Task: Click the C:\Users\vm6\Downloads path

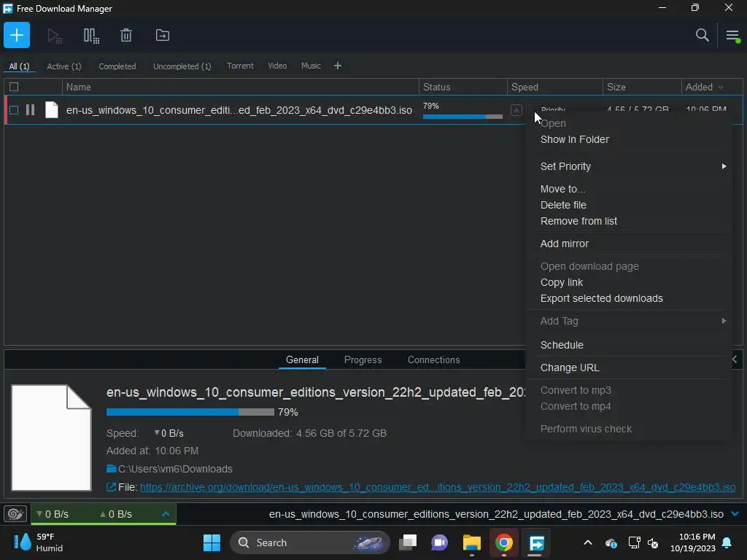Action: click(x=175, y=469)
